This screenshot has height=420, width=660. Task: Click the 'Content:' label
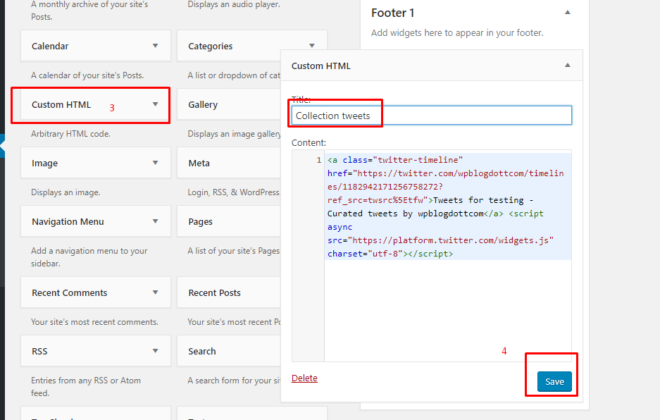(309, 143)
